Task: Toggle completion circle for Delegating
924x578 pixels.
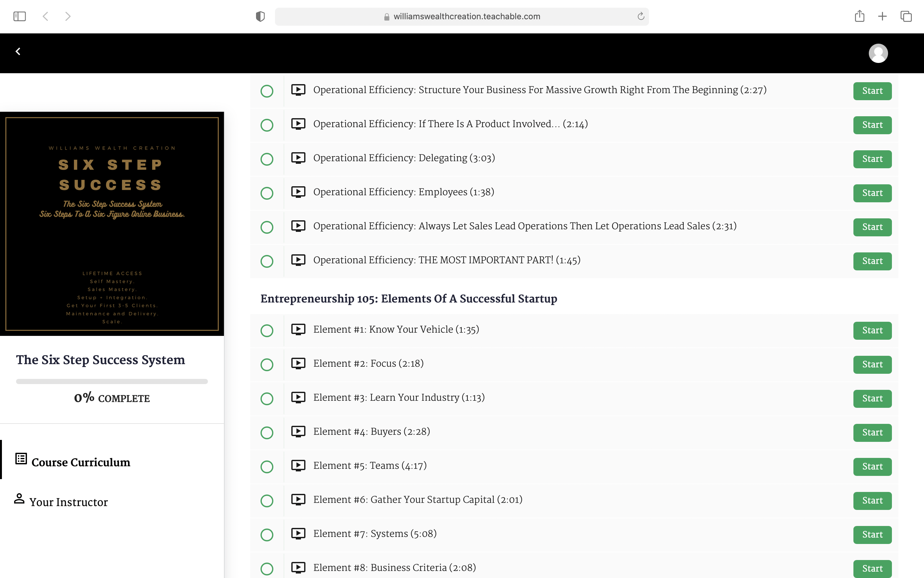Action: pos(267,159)
